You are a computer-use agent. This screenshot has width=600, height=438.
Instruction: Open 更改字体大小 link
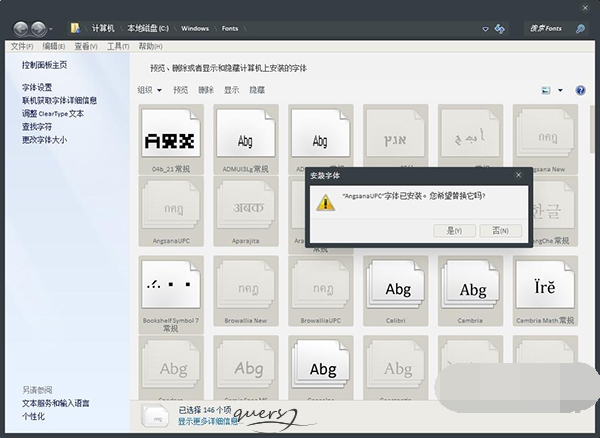tap(44, 140)
